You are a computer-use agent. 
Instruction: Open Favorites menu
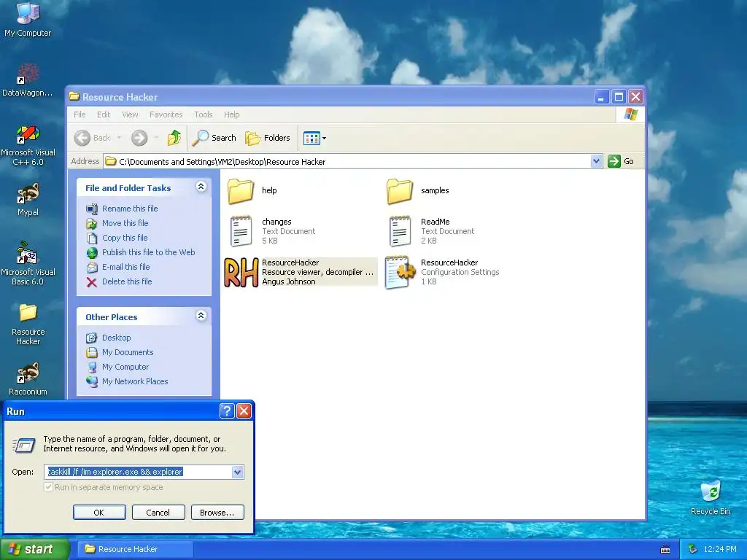(166, 114)
